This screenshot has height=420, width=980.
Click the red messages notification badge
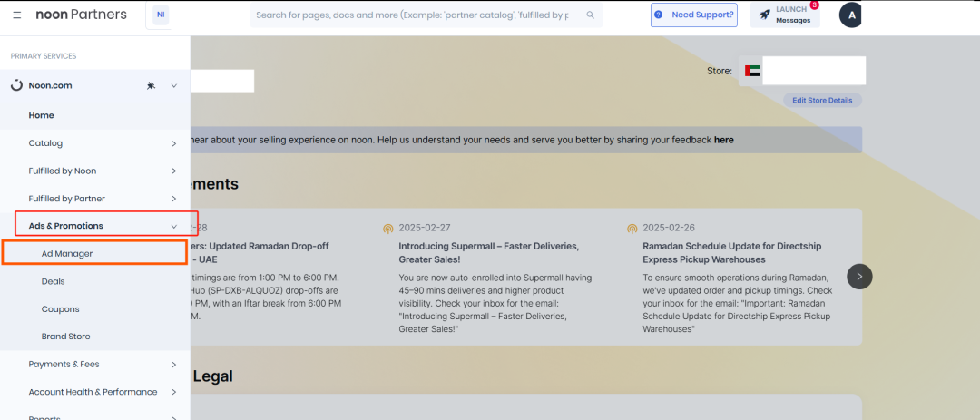814,5
